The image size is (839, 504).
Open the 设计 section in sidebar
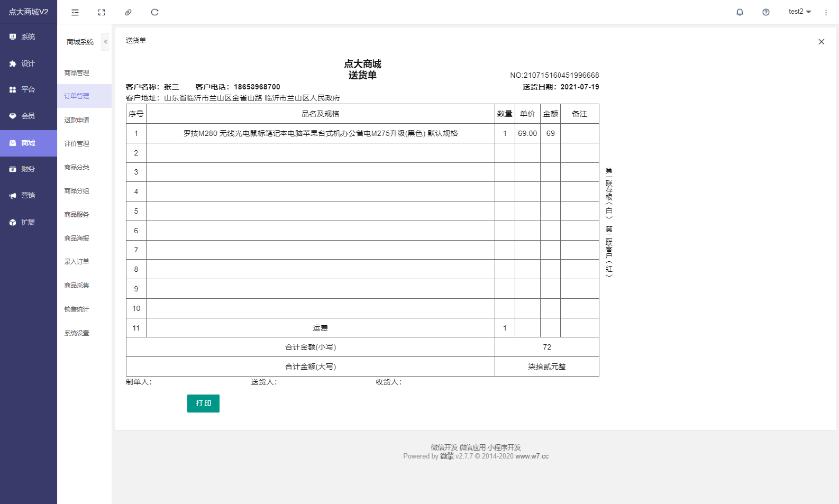coord(28,63)
